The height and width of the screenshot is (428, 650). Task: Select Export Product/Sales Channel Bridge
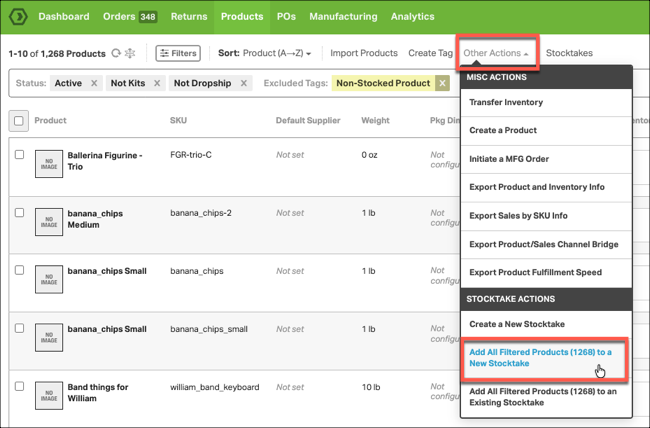tap(546, 244)
